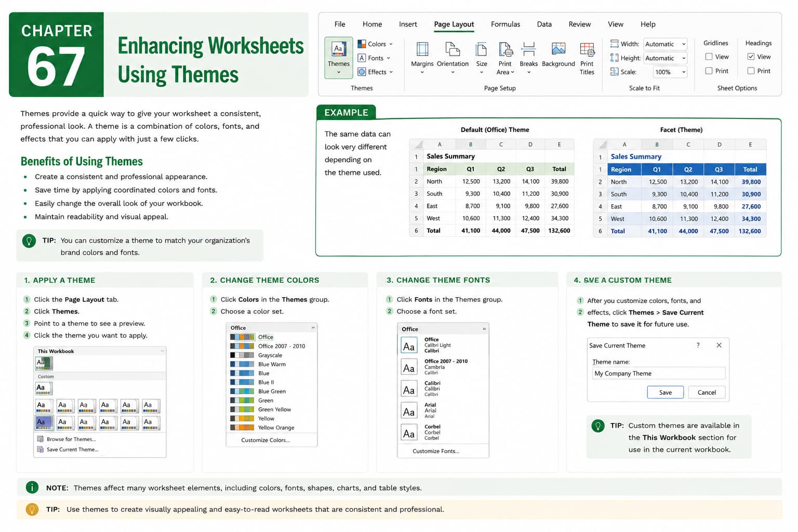This screenshot has width=798, height=532.
Task: Switch to the Home tab
Action: click(372, 24)
